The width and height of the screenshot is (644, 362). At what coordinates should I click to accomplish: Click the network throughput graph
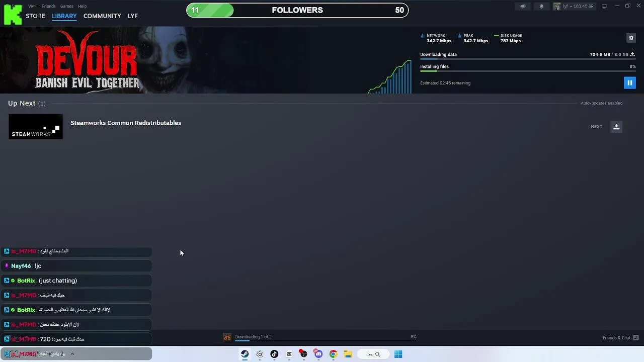click(x=390, y=76)
